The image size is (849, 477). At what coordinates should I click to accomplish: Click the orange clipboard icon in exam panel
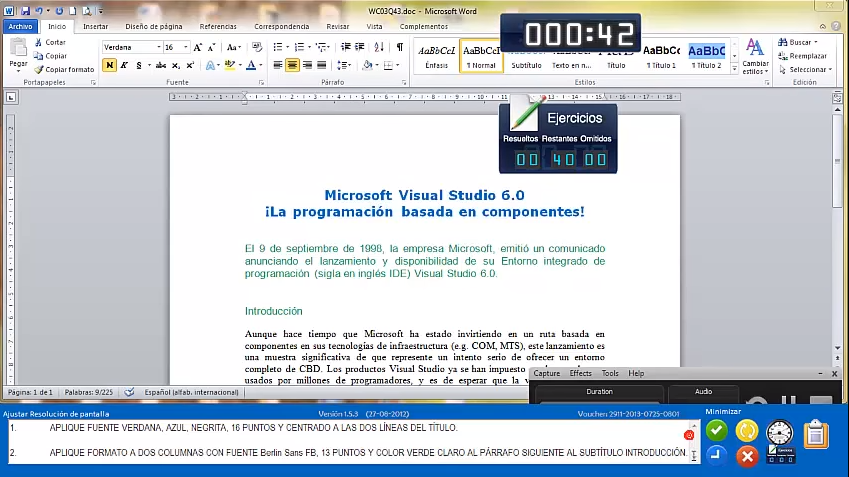pos(815,434)
